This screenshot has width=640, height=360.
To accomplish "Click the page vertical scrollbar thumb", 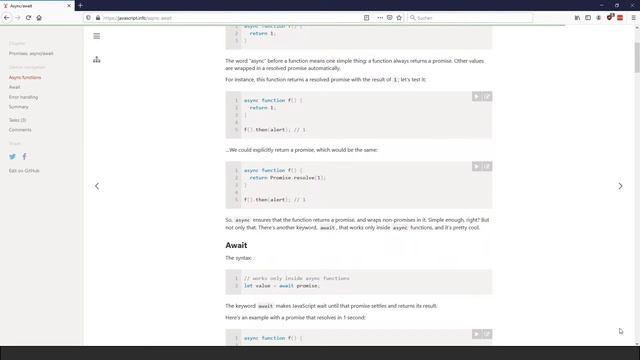I will click(637, 57).
